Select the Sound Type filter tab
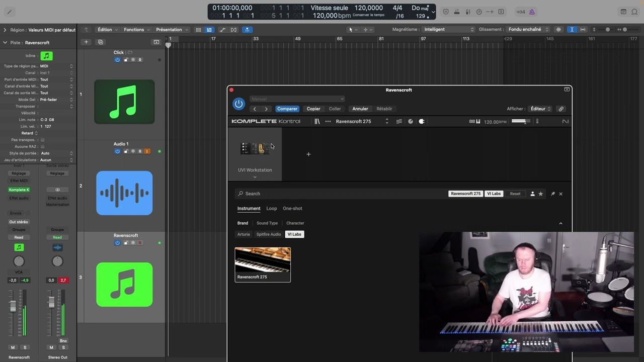The image size is (644, 362). tap(267, 223)
